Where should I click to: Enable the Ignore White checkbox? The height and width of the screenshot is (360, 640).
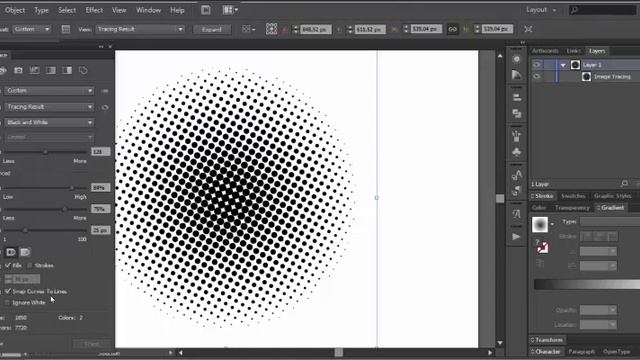click(7, 302)
